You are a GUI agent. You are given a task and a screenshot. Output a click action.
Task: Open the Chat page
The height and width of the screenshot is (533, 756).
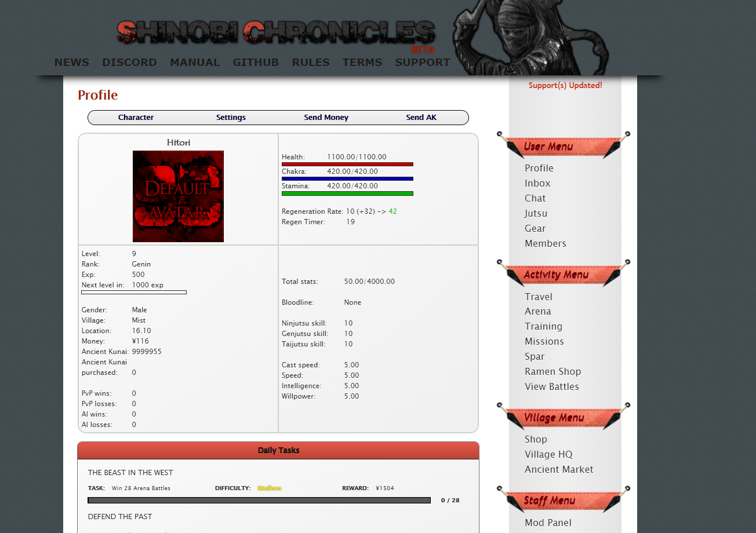[535, 198]
